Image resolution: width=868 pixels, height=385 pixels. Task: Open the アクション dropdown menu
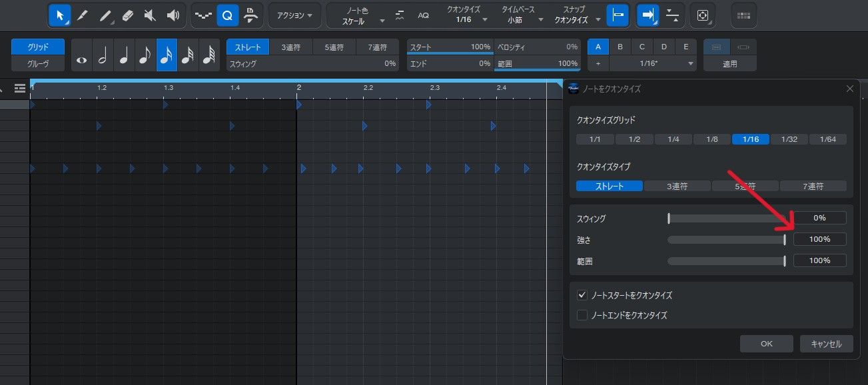pyautogui.click(x=294, y=15)
